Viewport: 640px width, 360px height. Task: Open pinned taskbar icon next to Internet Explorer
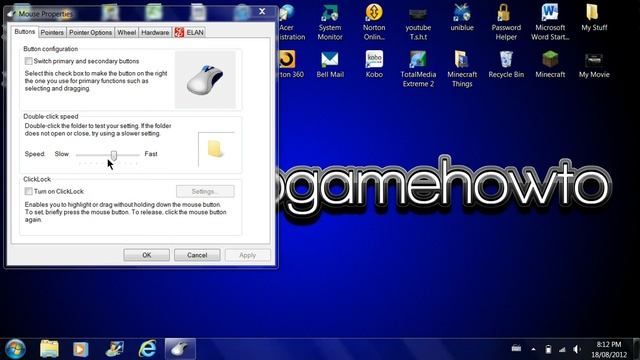click(x=115, y=349)
